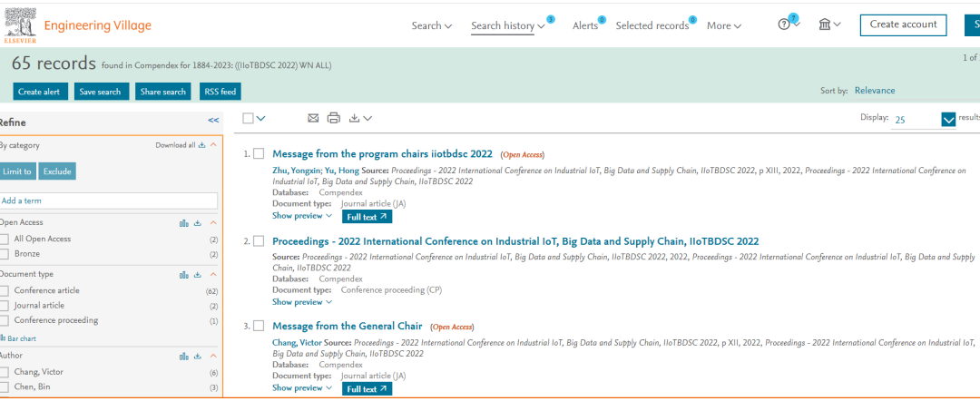This screenshot has width=980, height=401.
Task: Open the Open Access chart icon
Action: (x=183, y=223)
